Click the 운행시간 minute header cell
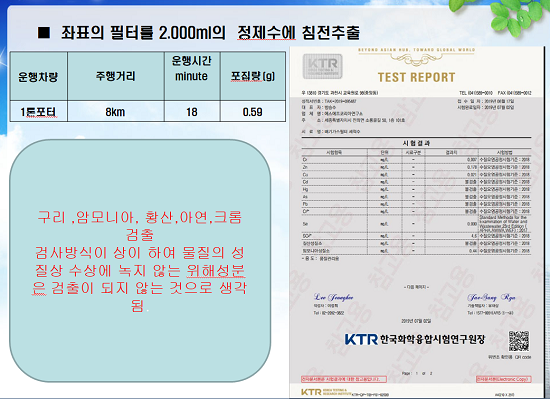The image size is (550, 399). 192,76
